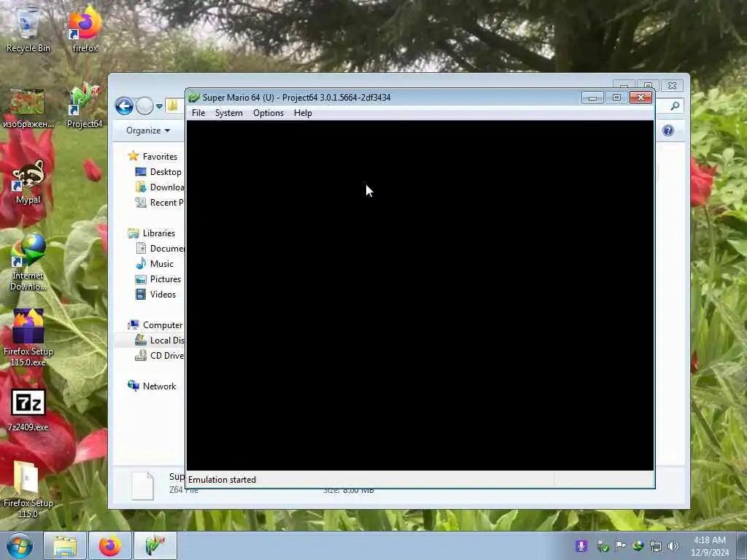
Task: Click Windows Explorer taskbar button
Action: pos(65,545)
